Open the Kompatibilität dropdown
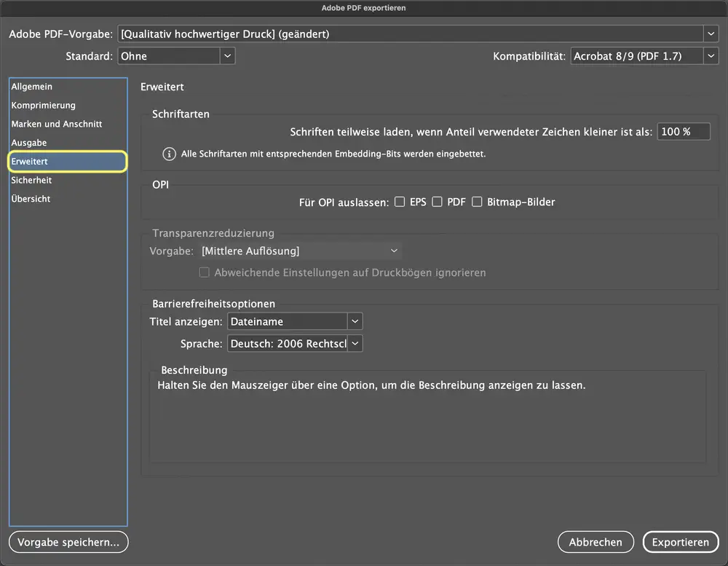This screenshot has width=728, height=566. 644,56
